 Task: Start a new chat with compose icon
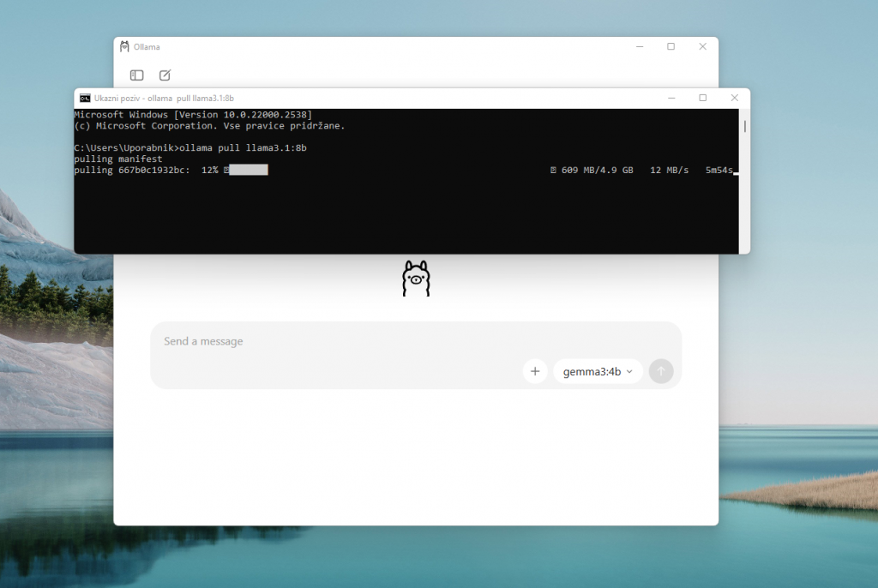165,75
